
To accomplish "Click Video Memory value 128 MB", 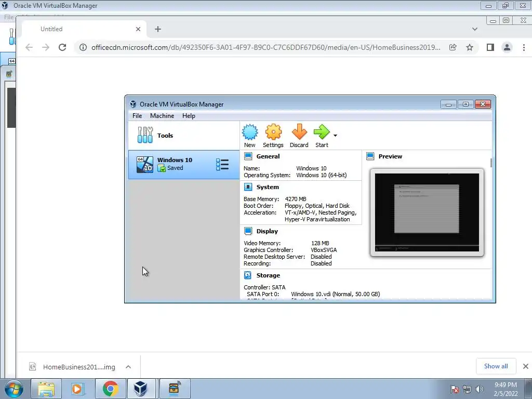I will tap(320, 243).
